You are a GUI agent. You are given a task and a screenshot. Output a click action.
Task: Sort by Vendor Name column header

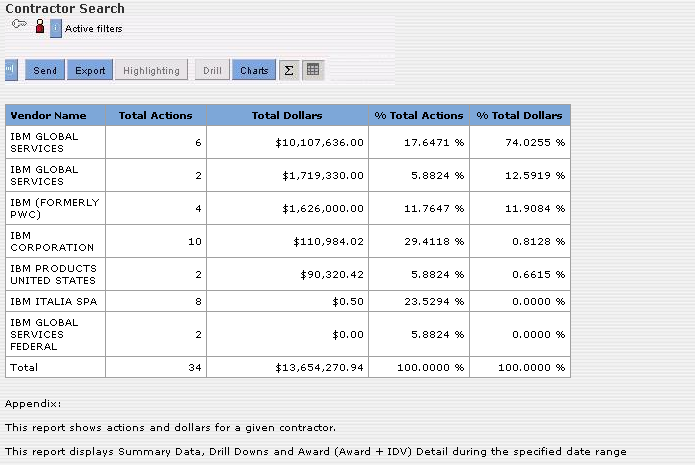[x=55, y=115]
